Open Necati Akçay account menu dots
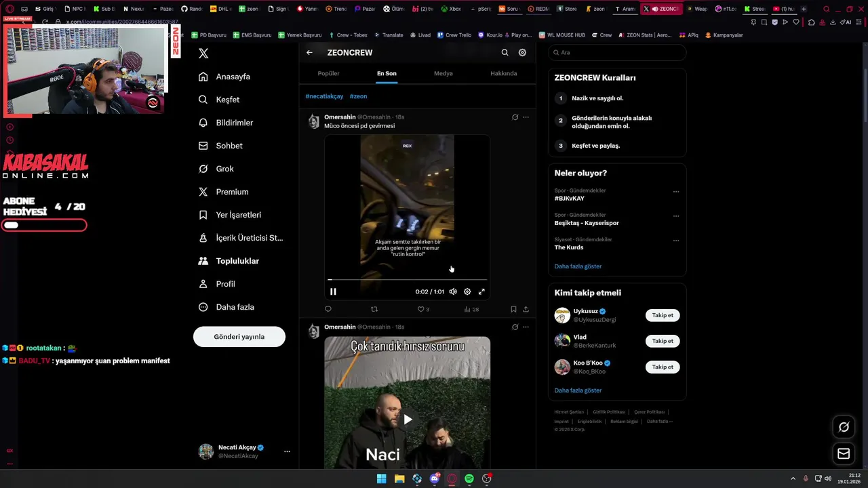 (x=287, y=451)
